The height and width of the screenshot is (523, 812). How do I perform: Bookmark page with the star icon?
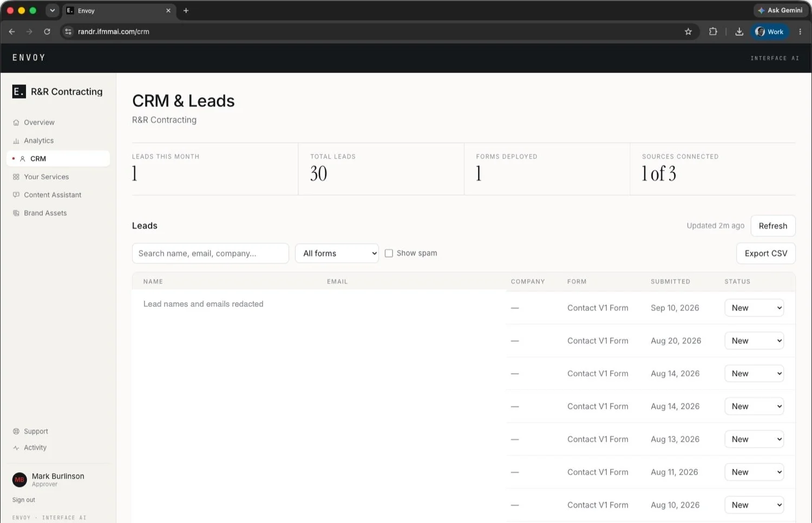tap(688, 32)
